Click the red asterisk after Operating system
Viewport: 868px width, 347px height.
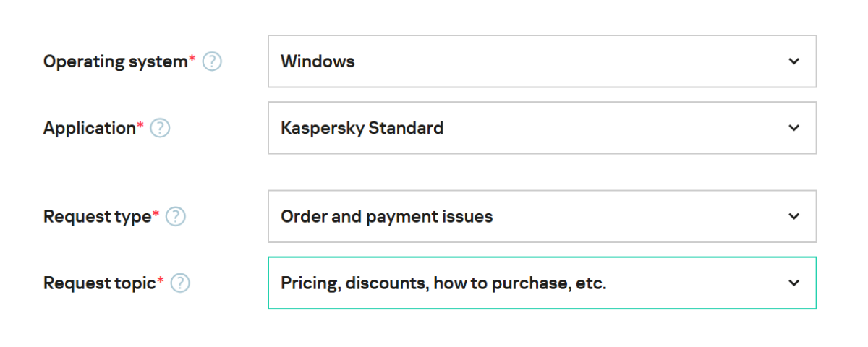pos(192,59)
